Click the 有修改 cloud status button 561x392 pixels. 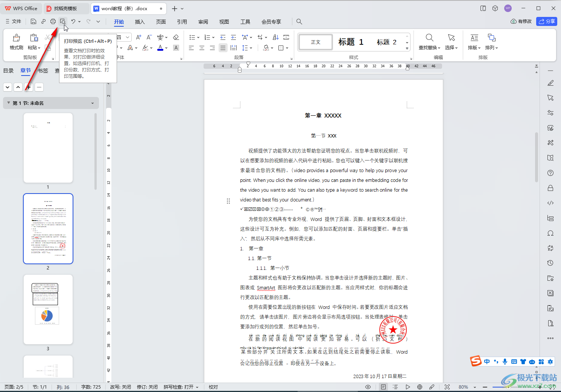521,21
